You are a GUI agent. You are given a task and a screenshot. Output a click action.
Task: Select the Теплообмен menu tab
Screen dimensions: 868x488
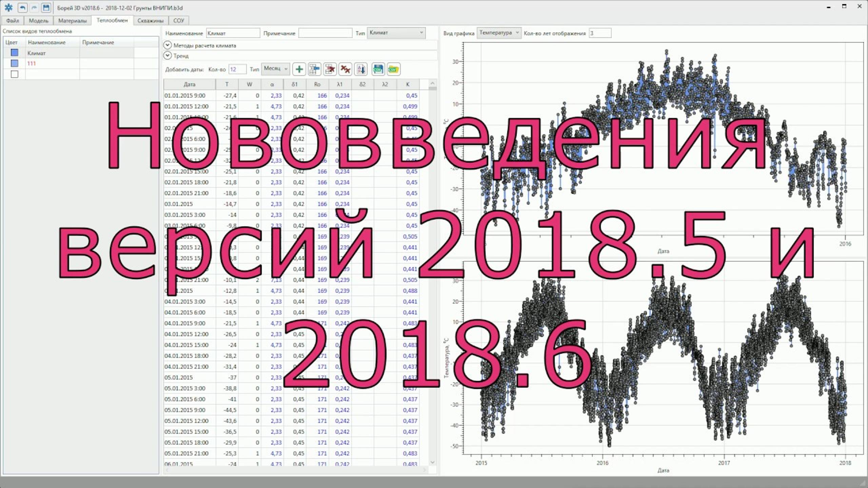[x=113, y=20]
